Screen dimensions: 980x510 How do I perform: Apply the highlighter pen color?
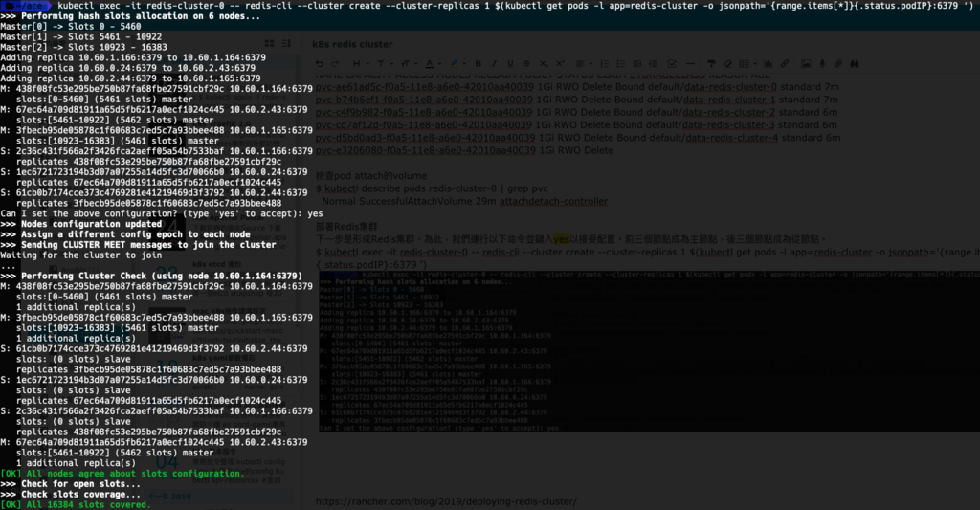coord(455,63)
